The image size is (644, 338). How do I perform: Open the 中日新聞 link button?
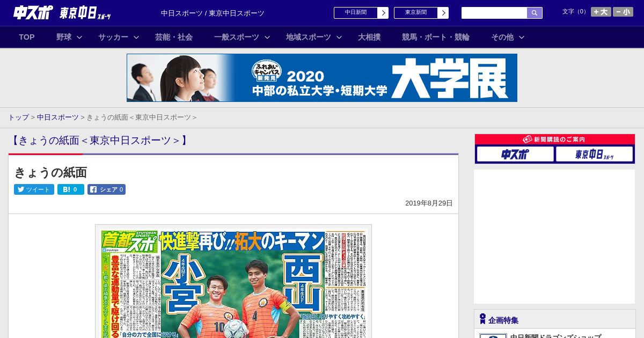[356, 13]
